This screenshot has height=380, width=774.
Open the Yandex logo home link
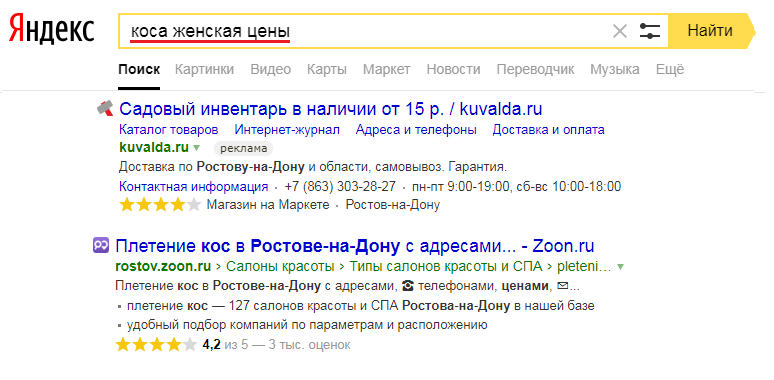(51, 30)
